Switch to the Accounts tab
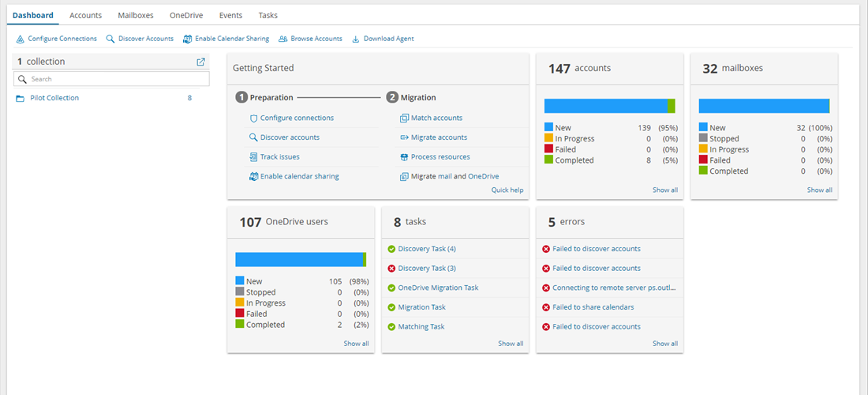This screenshot has height=395, width=868. [x=85, y=15]
